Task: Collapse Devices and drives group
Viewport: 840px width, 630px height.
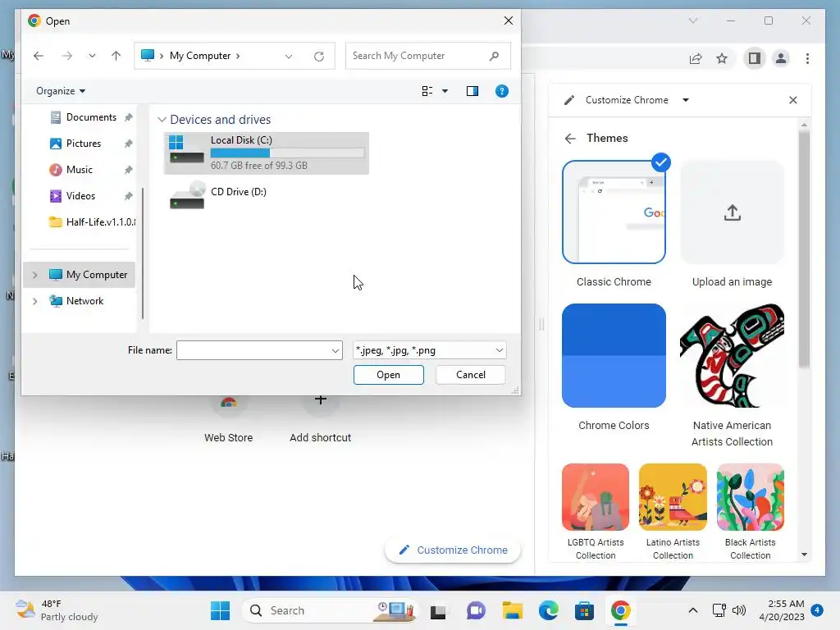Action: (x=162, y=120)
